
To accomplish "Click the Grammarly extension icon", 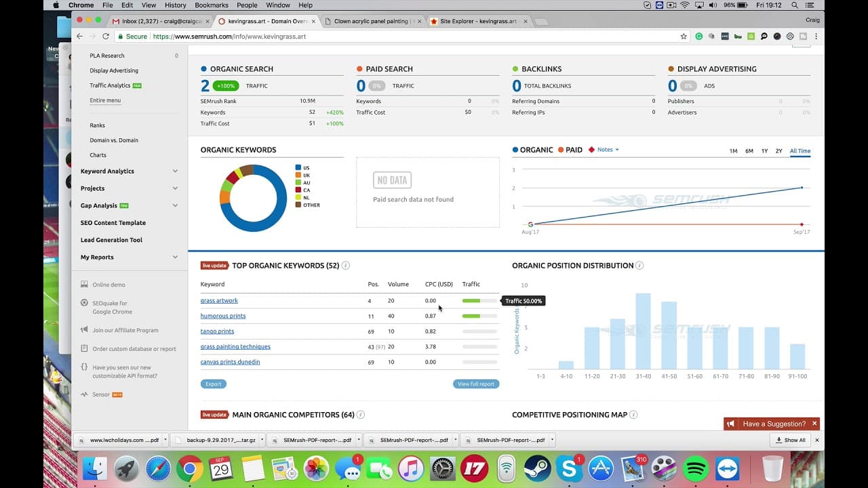I will tap(699, 37).
